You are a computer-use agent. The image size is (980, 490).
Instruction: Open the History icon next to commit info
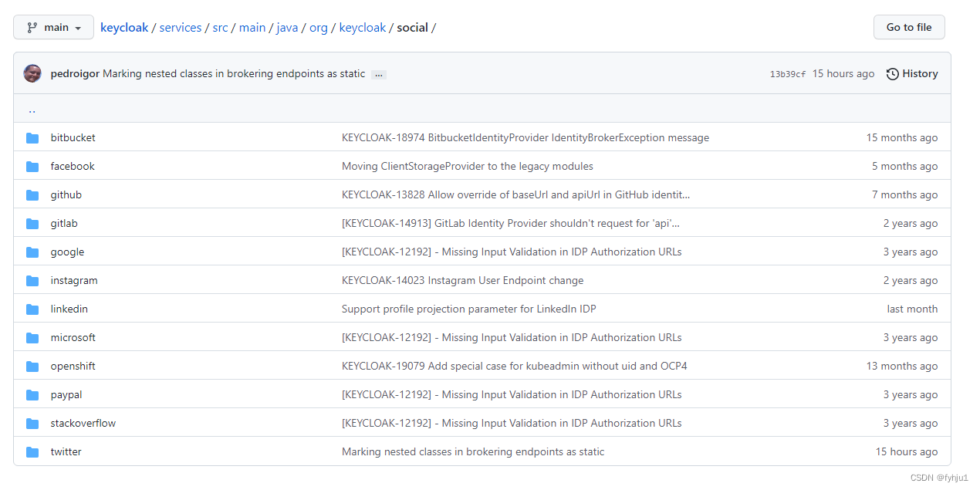892,73
